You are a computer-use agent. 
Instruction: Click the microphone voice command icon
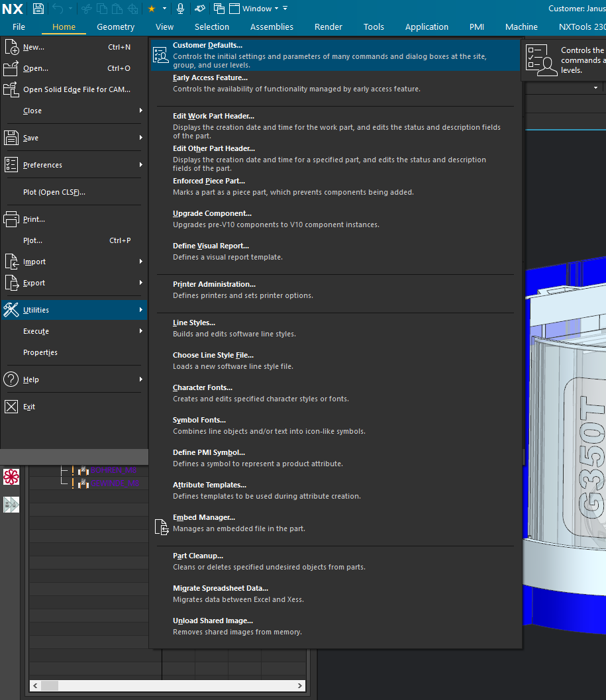click(x=180, y=9)
